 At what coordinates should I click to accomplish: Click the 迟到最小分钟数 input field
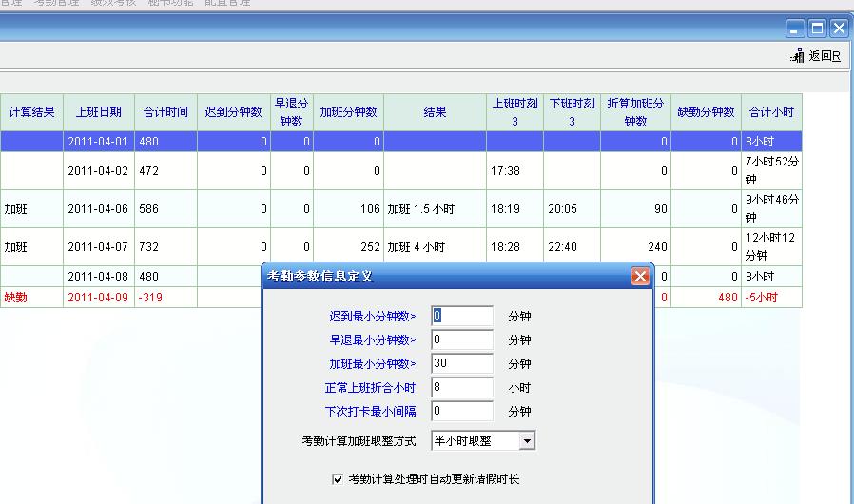[462, 316]
